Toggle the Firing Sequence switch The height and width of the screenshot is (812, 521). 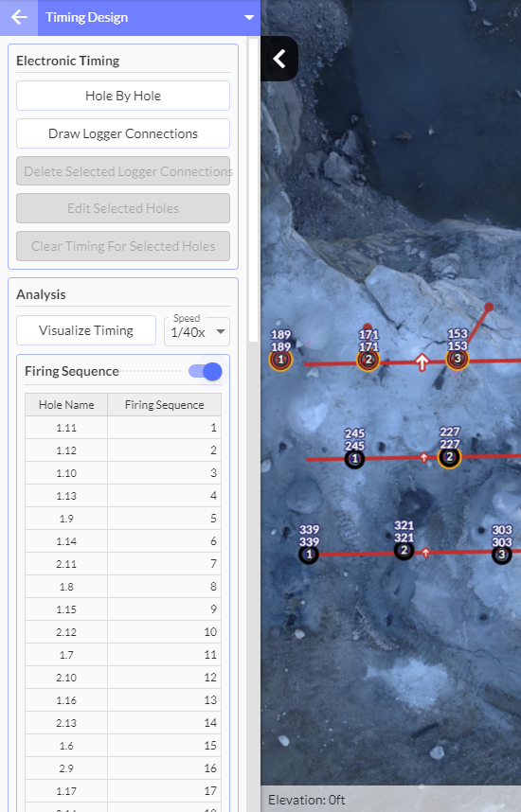[x=206, y=371]
